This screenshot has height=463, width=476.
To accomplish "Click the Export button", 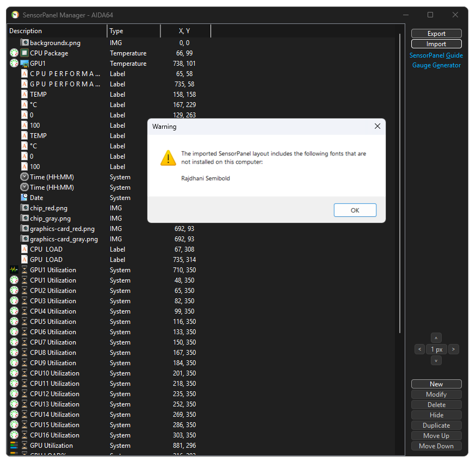I will pyautogui.click(x=436, y=34).
